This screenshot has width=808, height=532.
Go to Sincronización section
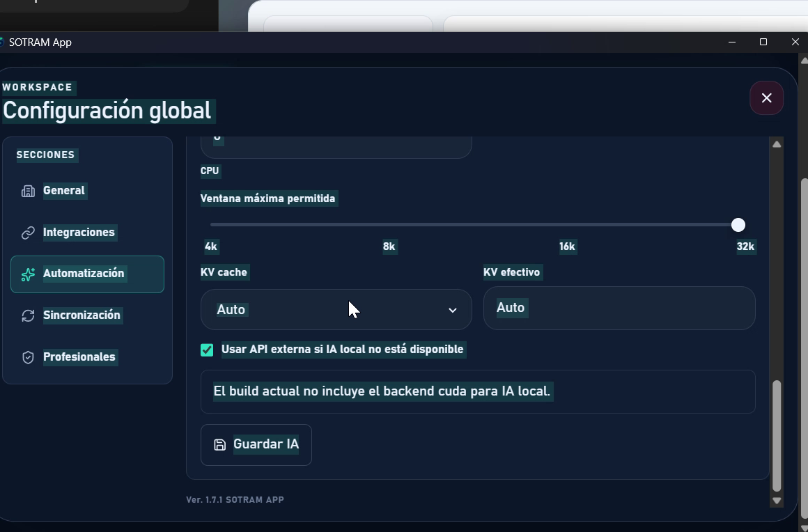[87, 315]
